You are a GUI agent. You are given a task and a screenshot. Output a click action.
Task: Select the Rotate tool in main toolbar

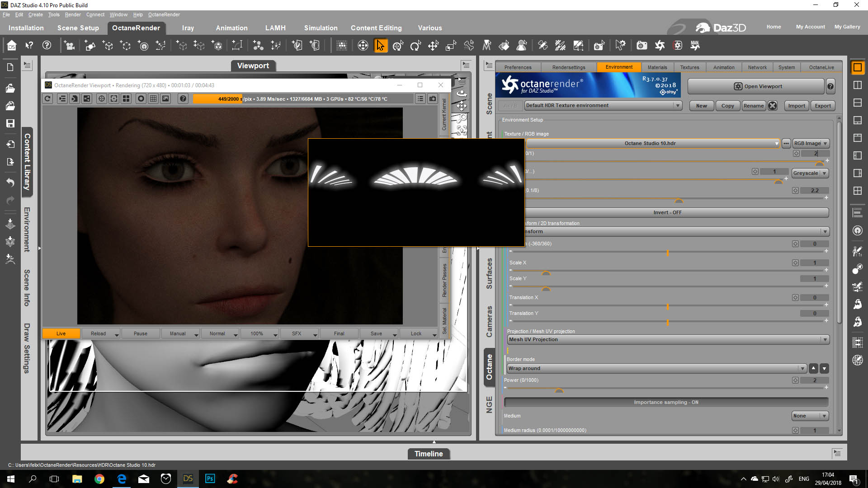coord(415,46)
